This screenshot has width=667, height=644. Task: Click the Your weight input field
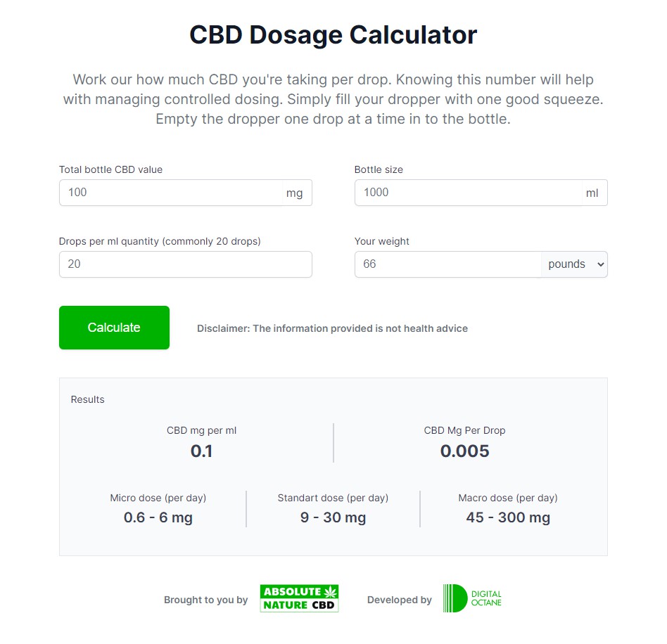448,264
